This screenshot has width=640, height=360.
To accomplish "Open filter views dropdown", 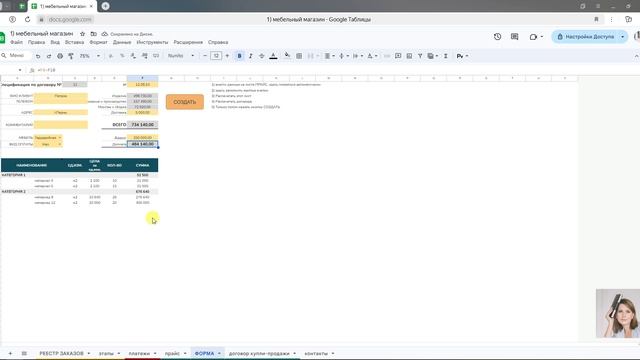I will click(433, 56).
